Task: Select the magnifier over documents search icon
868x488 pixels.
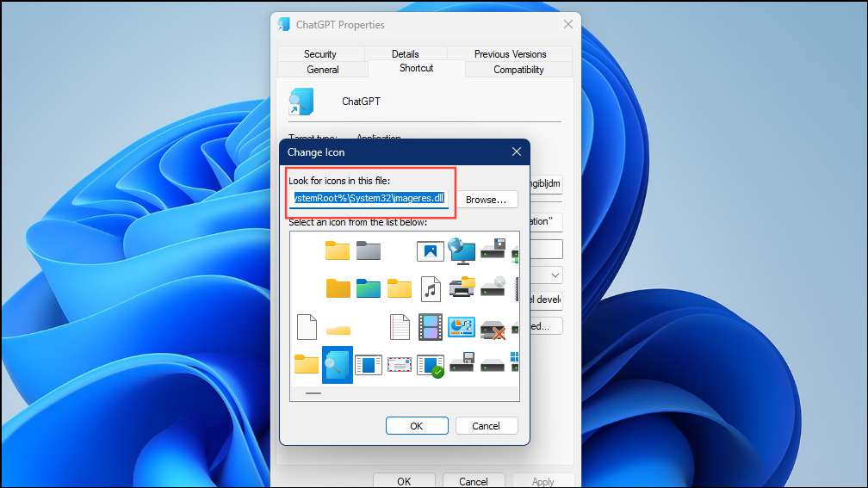Action: [x=338, y=365]
